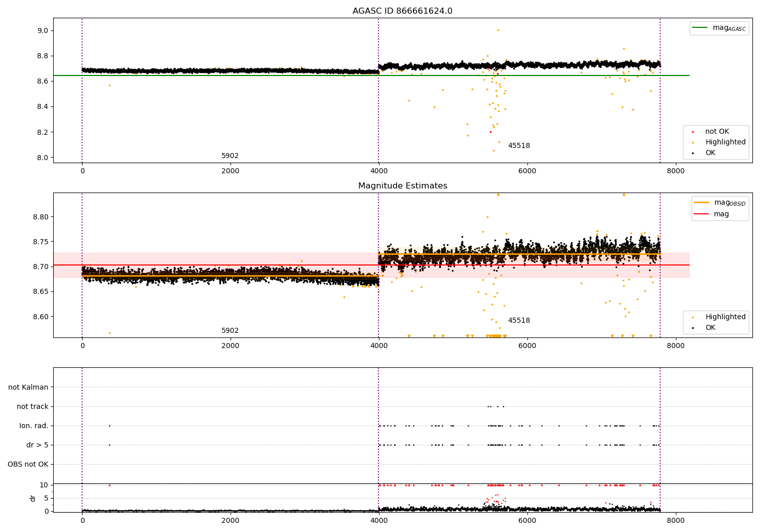The width and height of the screenshot is (760, 532).
Task: Click the 4000 x-axis tick of Magnitude Estimates plot
Action: (x=379, y=346)
